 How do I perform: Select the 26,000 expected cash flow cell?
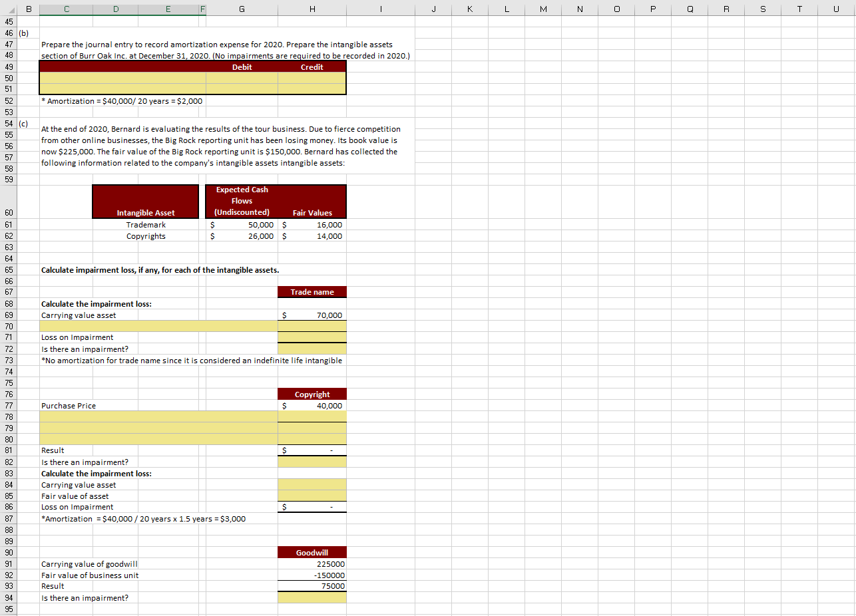click(x=242, y=236)
